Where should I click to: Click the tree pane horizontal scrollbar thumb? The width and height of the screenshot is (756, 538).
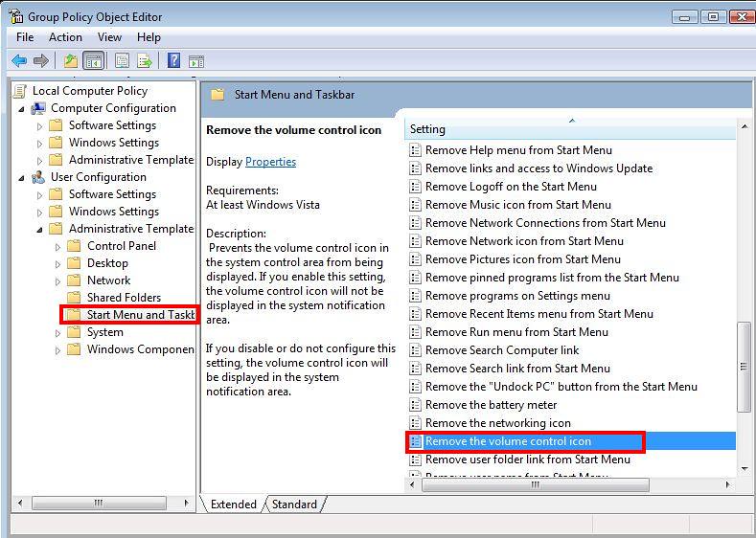coord(99,504)
